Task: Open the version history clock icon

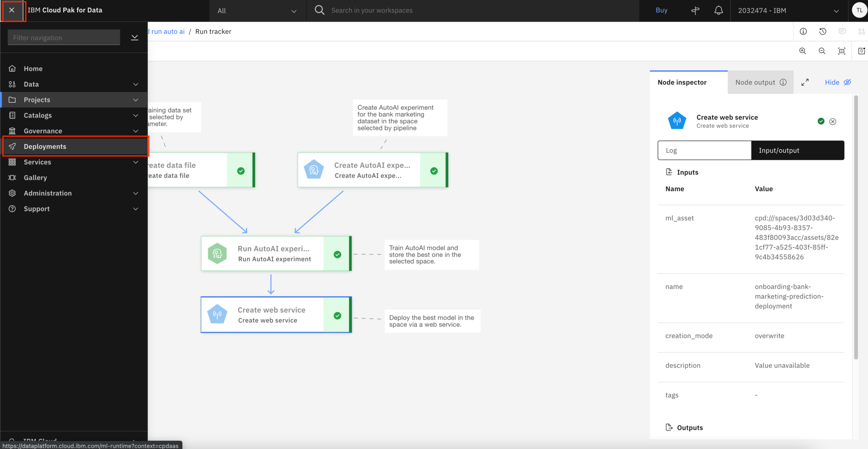Action: (823, 31)
